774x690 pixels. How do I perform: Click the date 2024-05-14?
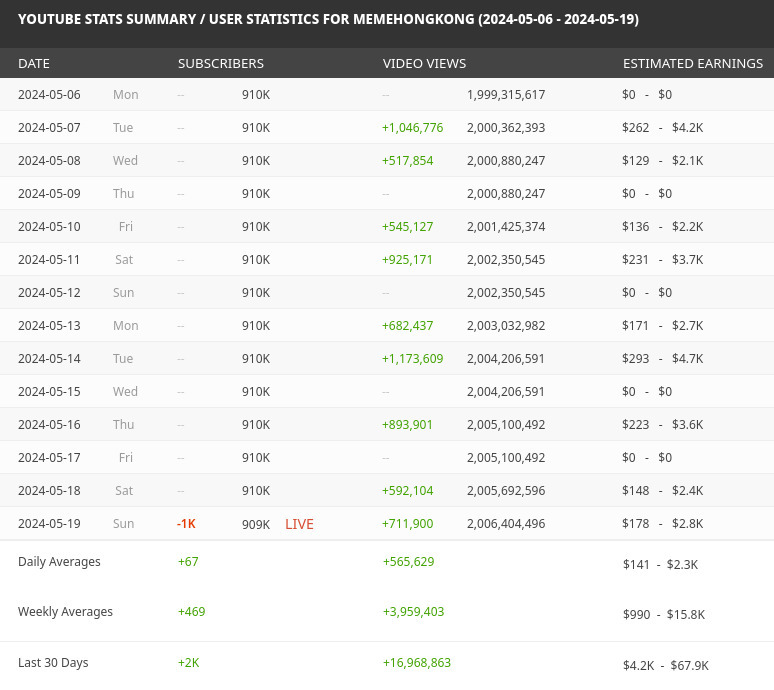49,359
